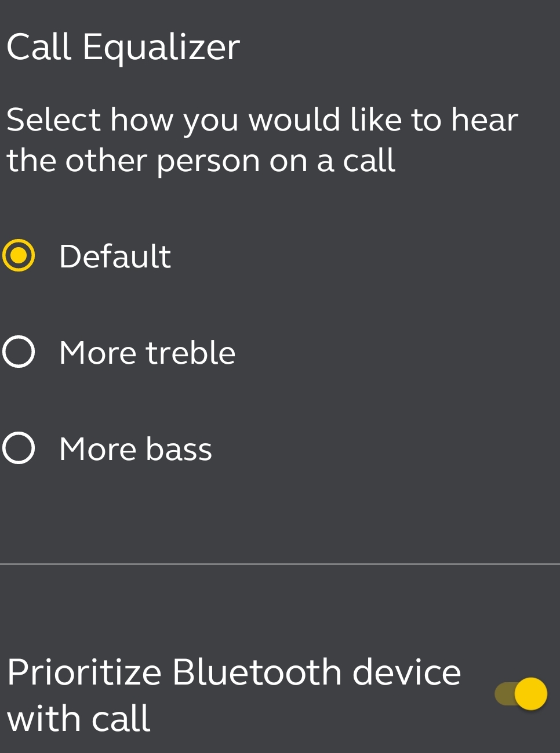560x753 pixels.
Task: Click the equalizer description text
Action: [261, 140]
